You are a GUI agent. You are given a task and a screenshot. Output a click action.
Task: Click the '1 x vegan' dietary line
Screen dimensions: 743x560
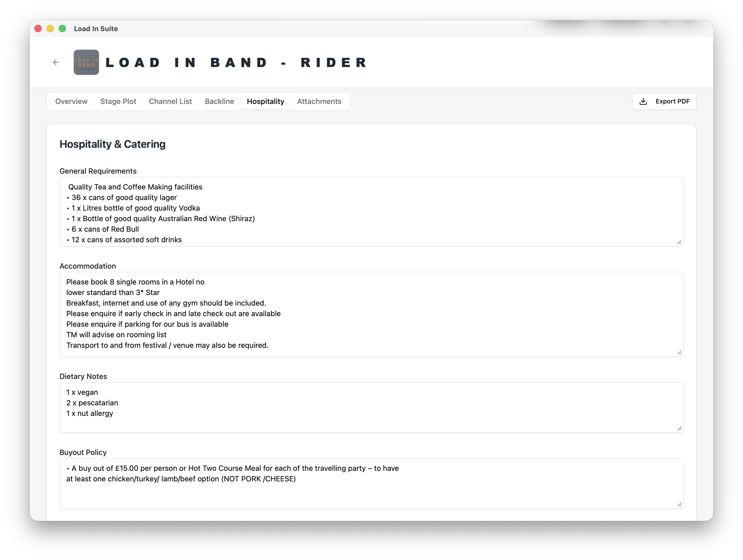(x=82, y=392)
